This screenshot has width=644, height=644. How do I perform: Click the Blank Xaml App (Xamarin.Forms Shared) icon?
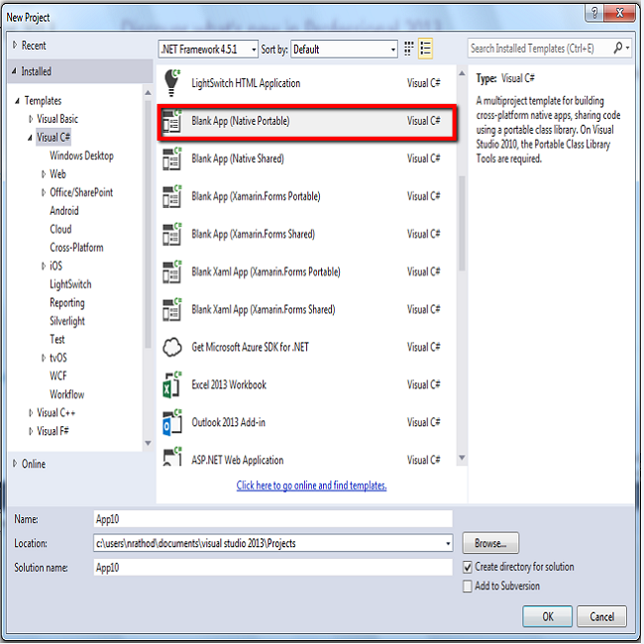click(x=171, y=310)
